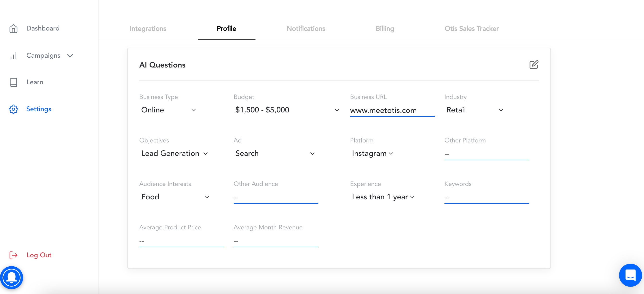
Task: Open the Budget dropdown
Action: tap(287, 110)
